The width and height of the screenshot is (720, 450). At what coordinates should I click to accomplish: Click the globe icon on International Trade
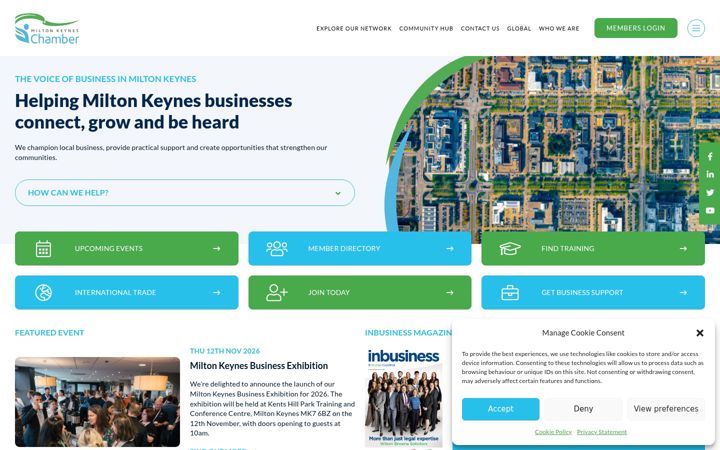tap(43, 292)
